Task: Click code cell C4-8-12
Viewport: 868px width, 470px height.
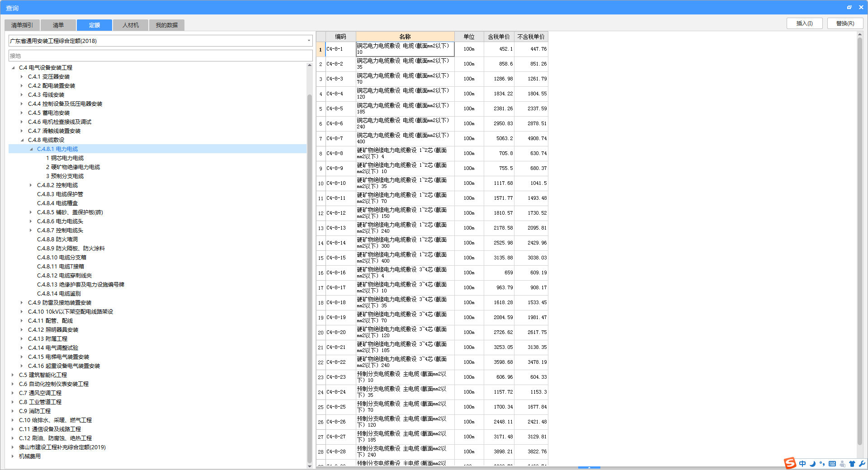Action: pos(340,213)
